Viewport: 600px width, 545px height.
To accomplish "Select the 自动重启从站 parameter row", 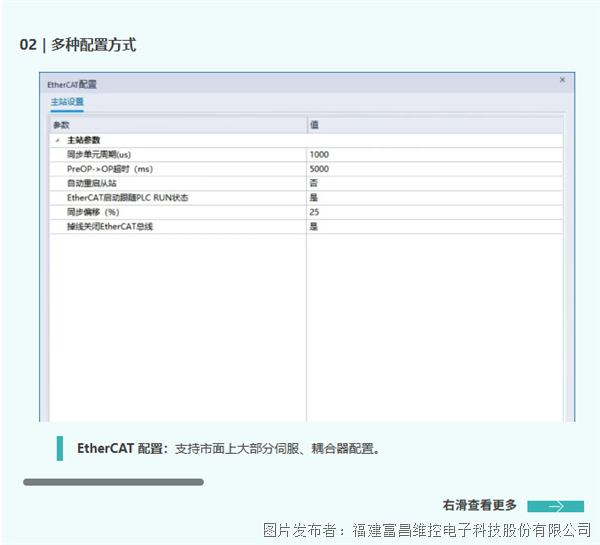I will (x=91, y=184).
